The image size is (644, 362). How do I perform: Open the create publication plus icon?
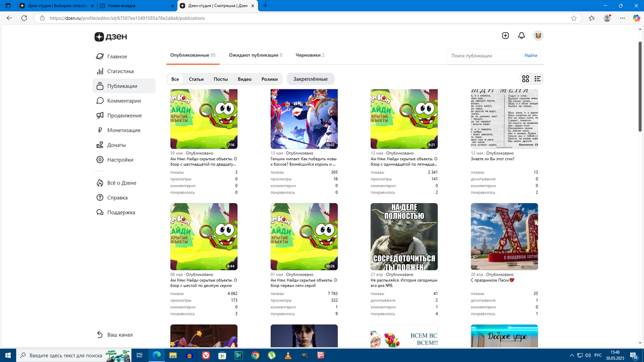(505, 35)
